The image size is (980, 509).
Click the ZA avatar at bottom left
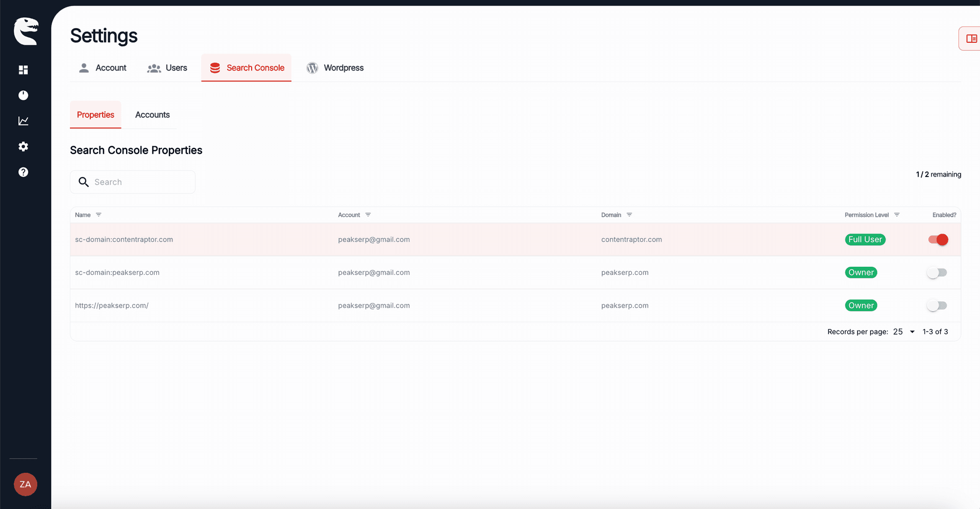(25, 484)
